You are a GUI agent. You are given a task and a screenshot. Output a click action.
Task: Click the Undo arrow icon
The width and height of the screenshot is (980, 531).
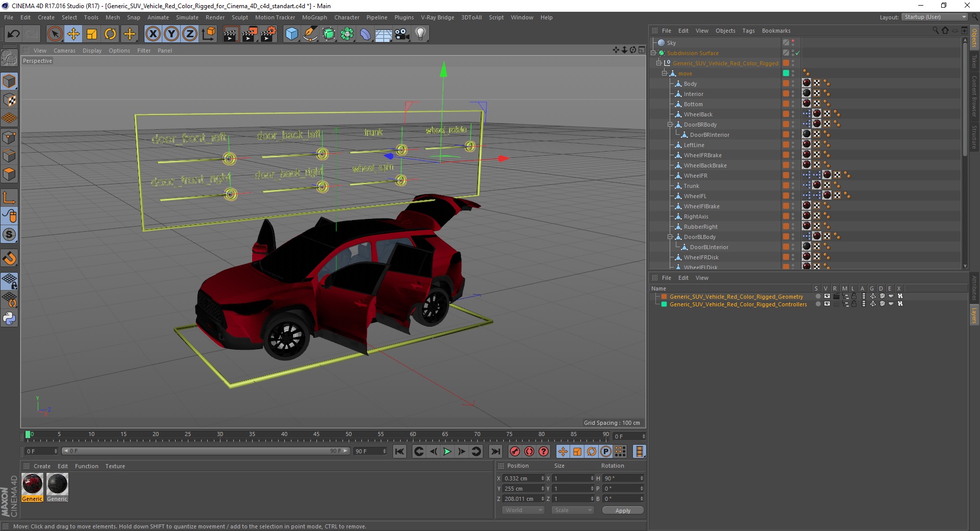coord(13,34)
